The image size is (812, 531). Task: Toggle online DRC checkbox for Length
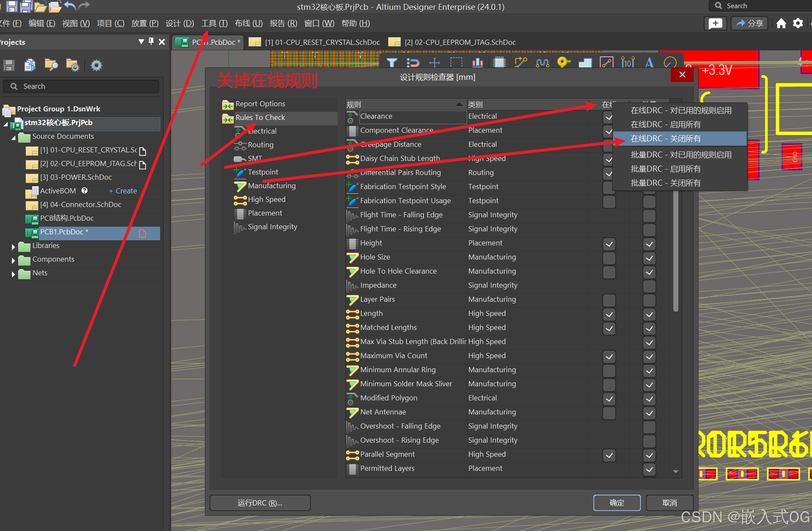pyautogui.click(x=609, y=315)
